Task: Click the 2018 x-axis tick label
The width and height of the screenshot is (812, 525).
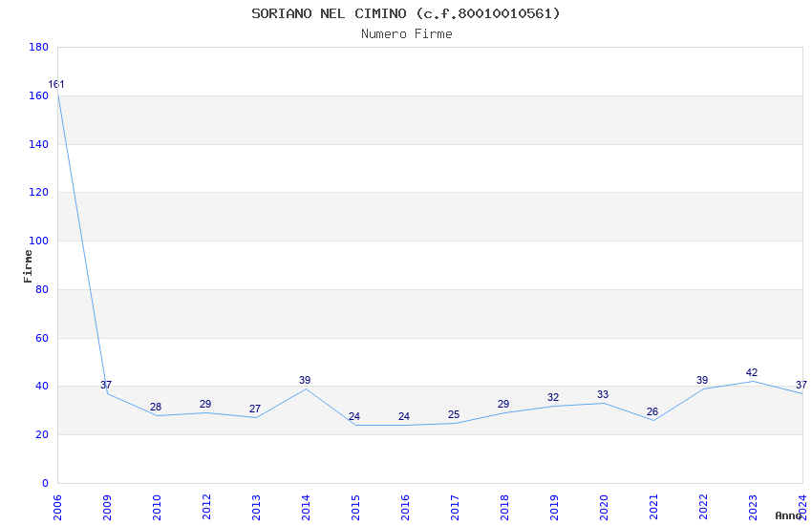Action: (x=503, y=506)
